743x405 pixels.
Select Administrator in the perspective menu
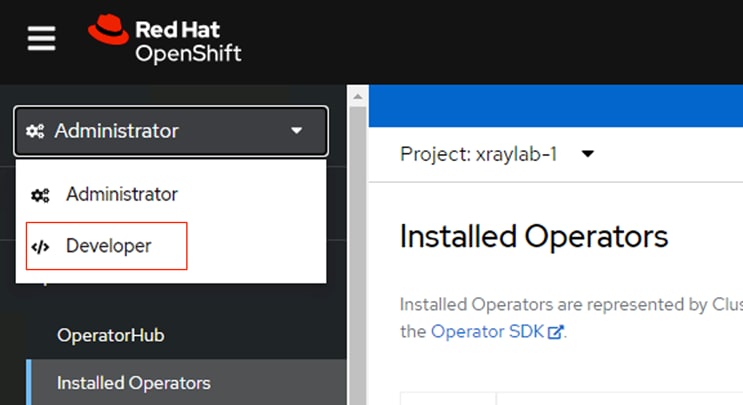171,194
